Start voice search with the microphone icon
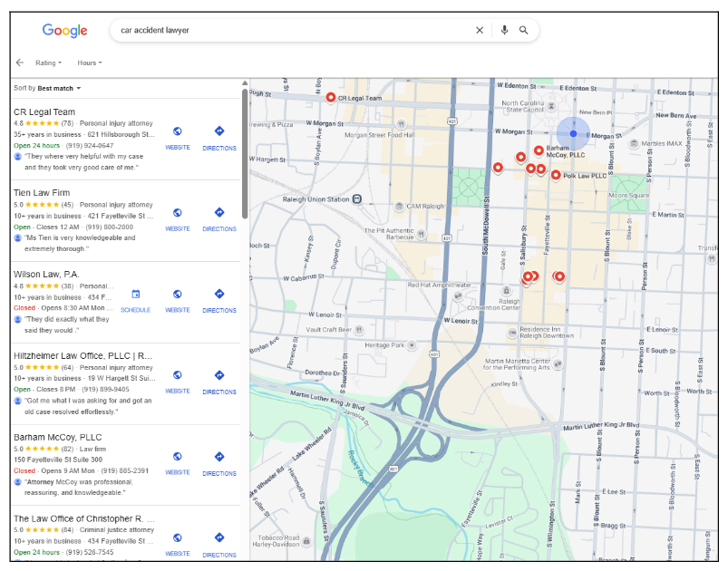 tap(504, 30)
